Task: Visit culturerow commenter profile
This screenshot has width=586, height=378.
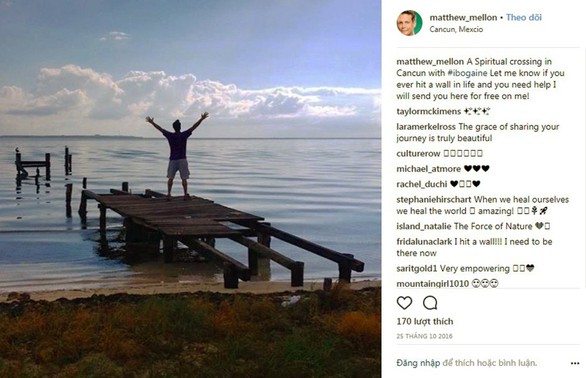Action: click(418, 154)
